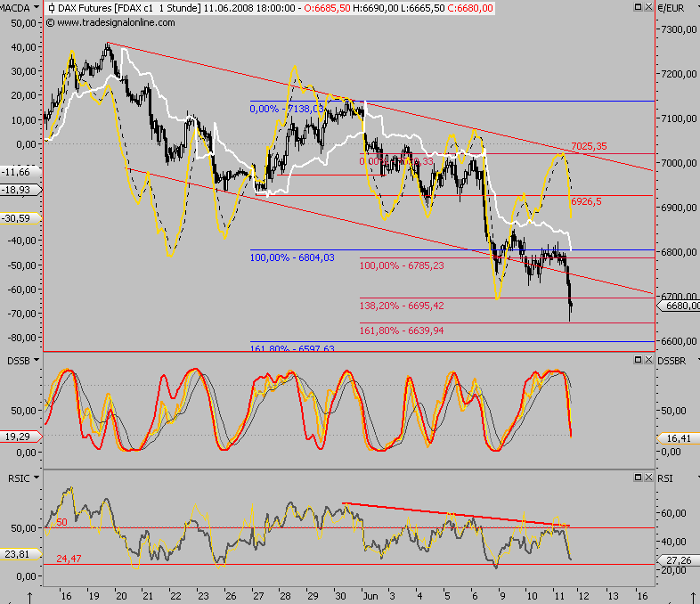Click the L:6665,50 low price value

[x=422, y=8]
